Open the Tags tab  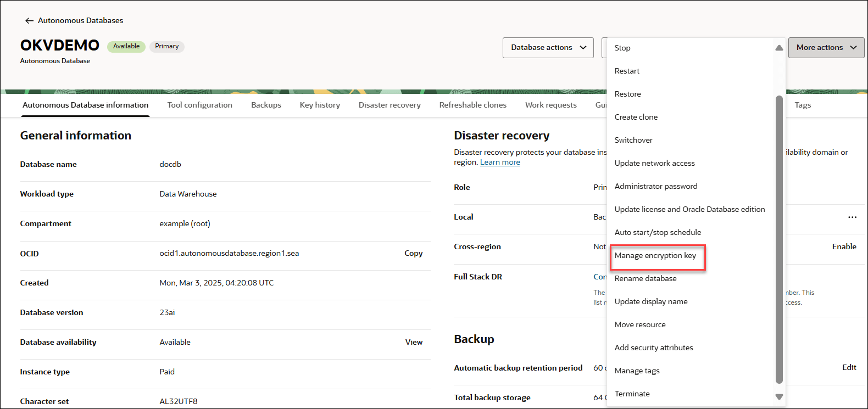click(802, 105)
